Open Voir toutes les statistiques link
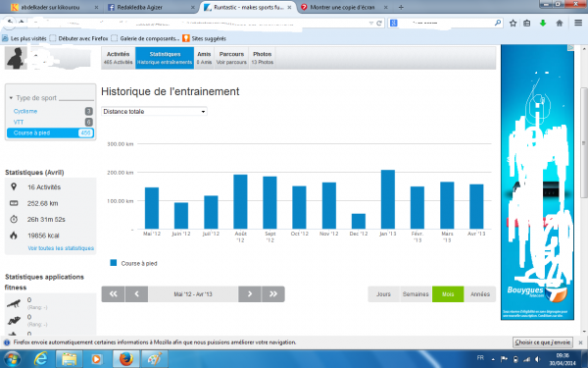 coord(61,248)
